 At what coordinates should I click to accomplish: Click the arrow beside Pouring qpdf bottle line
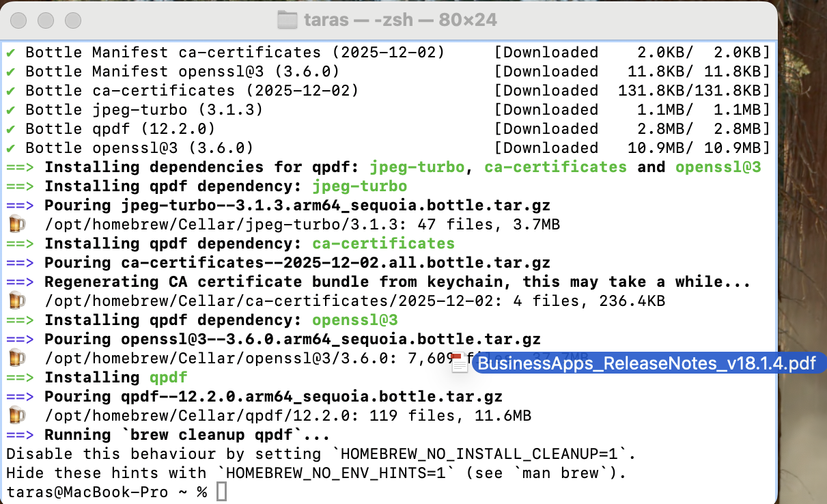(20, 395)
